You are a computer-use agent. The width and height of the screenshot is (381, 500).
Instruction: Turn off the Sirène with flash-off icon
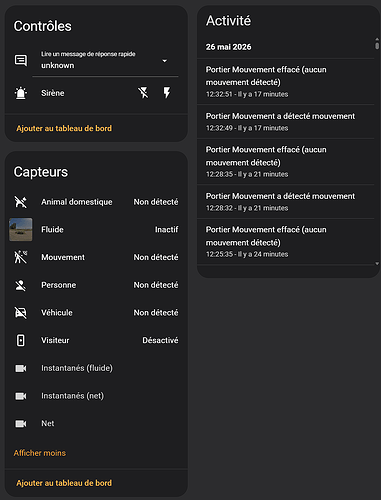[143, 93]
